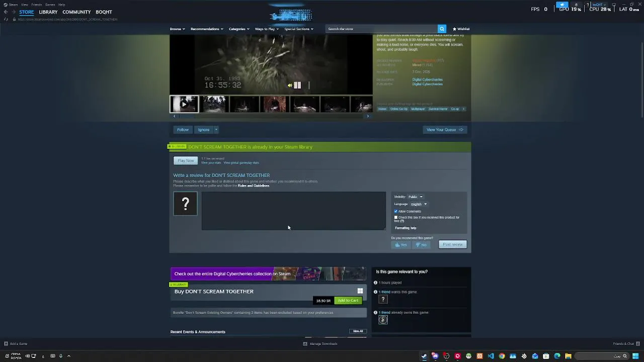
Task: Open Discord from the taskbar
Action: pyautogui.click(x=435, y=356)
